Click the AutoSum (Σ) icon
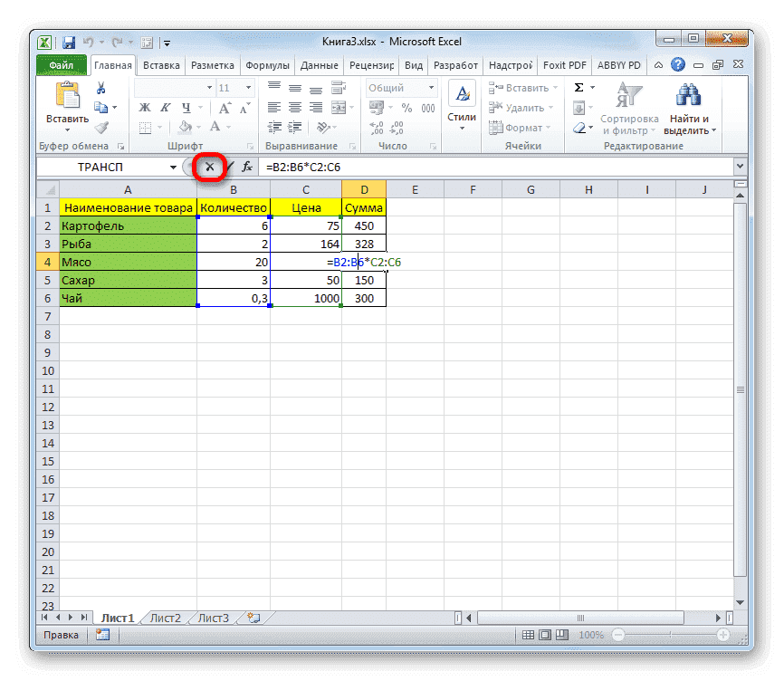 577,85
